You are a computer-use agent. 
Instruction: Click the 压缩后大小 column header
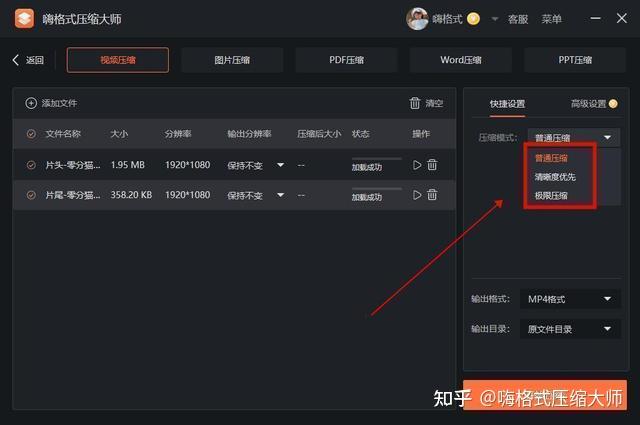coord(319,134)
